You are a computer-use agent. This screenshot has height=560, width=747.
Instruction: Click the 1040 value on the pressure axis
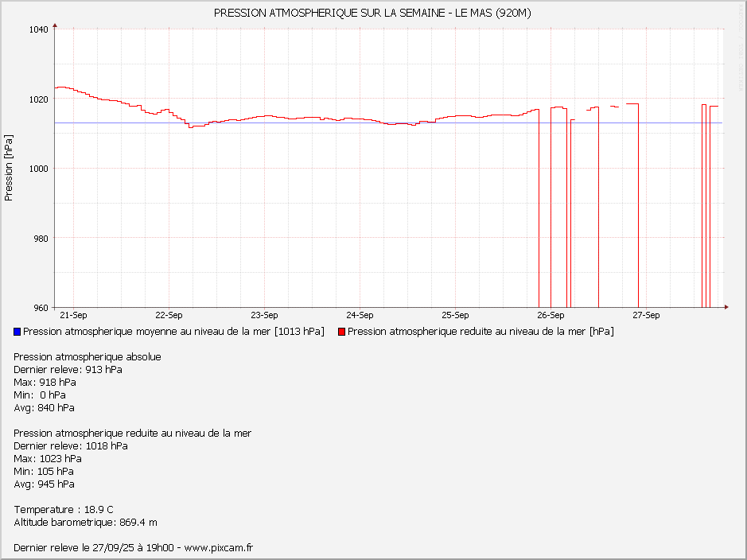(39, 29)
